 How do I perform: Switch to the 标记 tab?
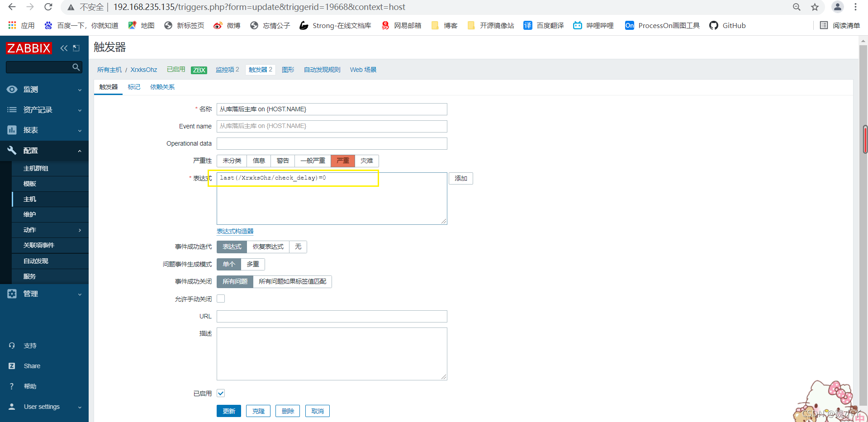(x=134, y=87)
